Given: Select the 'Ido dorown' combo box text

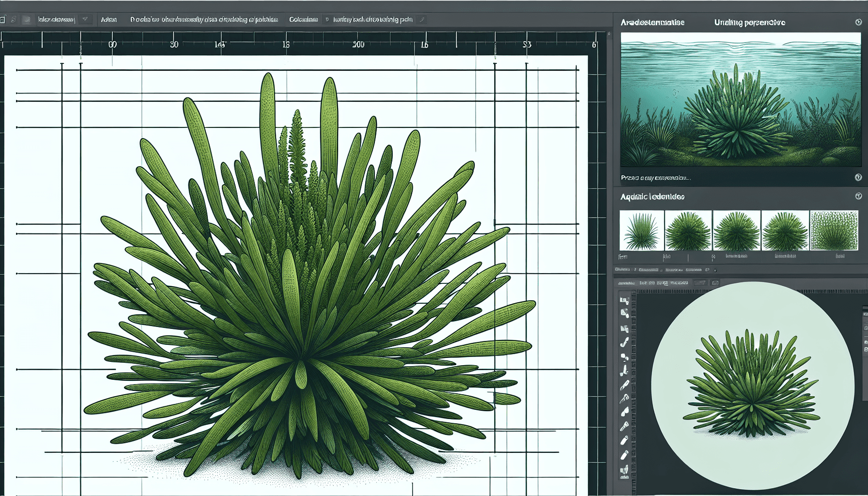Looking at the screenshot, I should coord(57,20).
